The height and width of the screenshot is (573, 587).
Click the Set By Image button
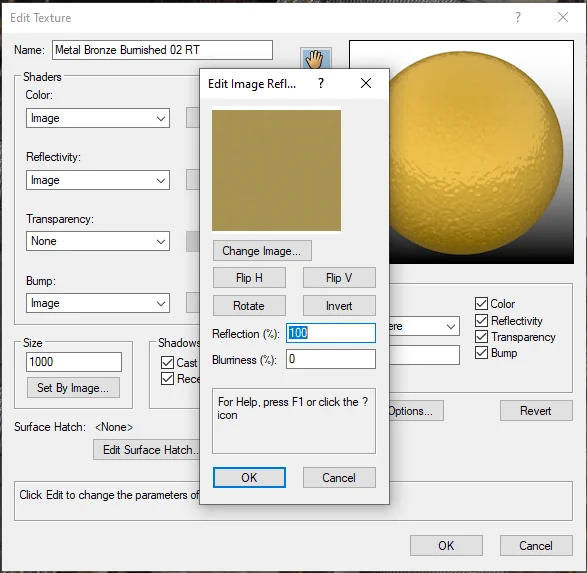coord(73,388)
